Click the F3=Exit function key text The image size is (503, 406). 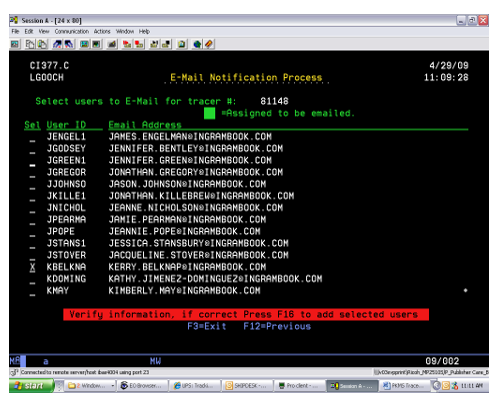(207, 326)
